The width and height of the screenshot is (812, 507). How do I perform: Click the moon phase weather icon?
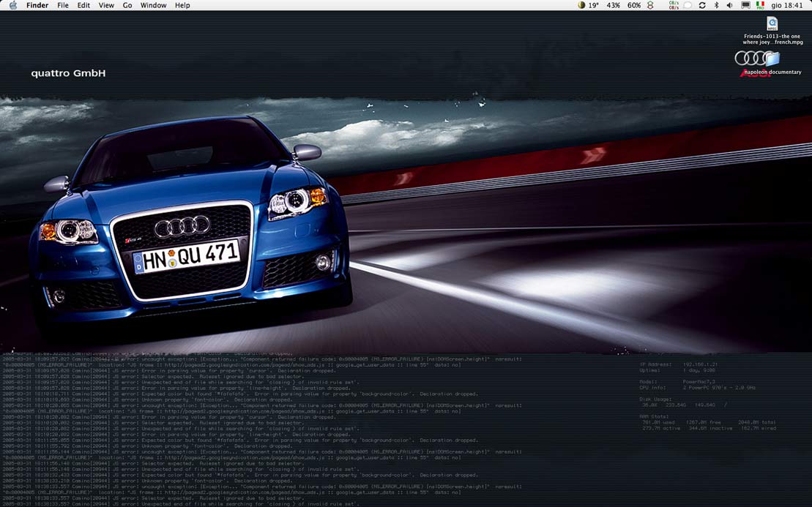click(x=581, y=5)
